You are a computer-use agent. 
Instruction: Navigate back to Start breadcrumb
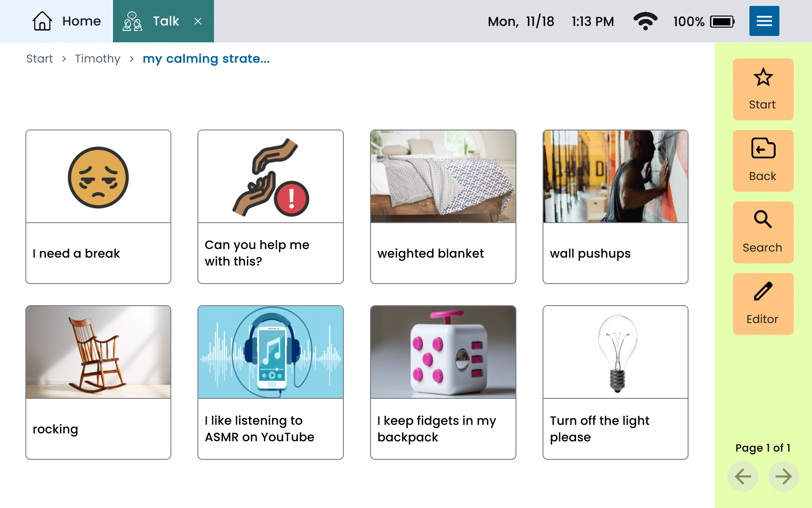click(x=39, y=58)
